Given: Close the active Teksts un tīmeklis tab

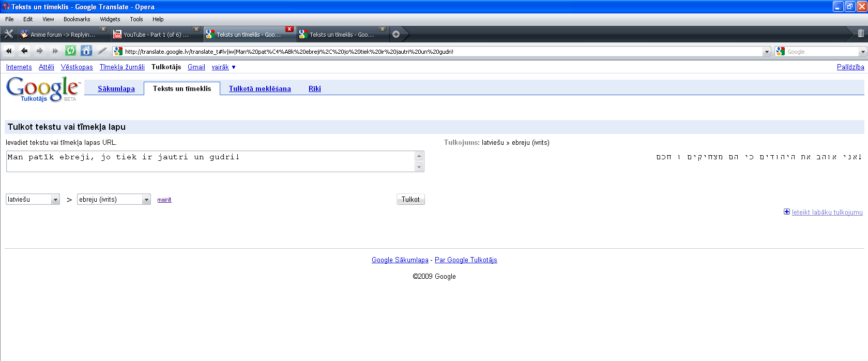Looking at the screenshot, I should [290, 29].
